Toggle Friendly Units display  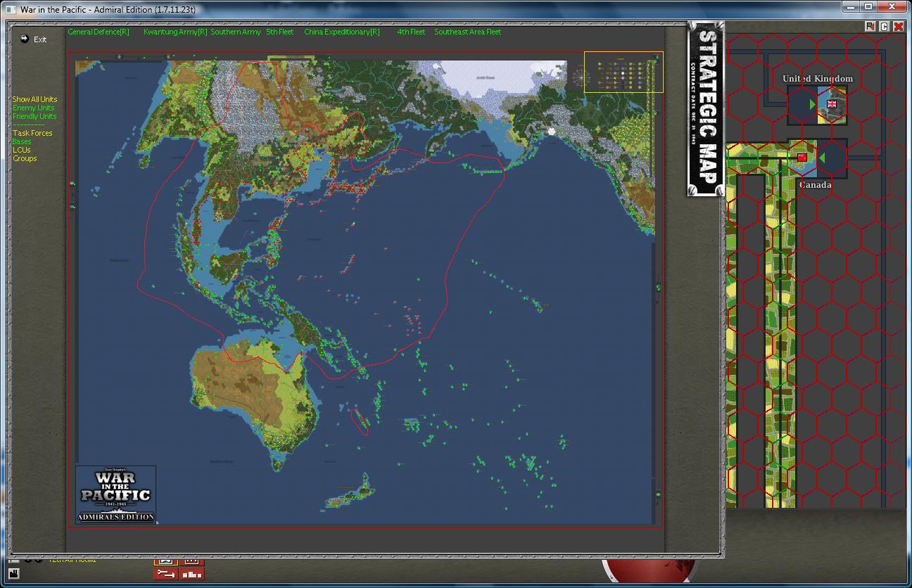click(x=34, y=116)
